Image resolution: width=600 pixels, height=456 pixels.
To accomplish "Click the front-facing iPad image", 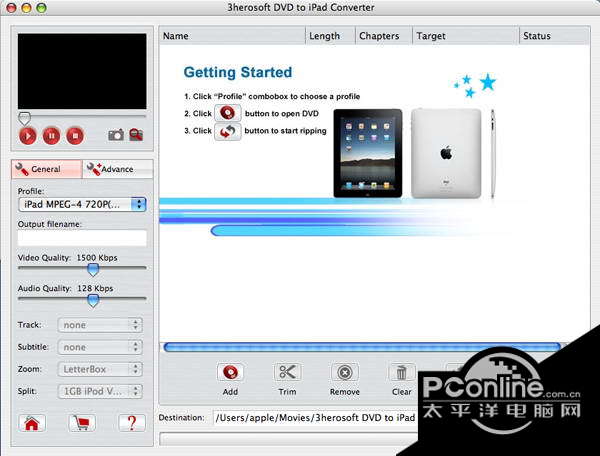I will point(368,153).
